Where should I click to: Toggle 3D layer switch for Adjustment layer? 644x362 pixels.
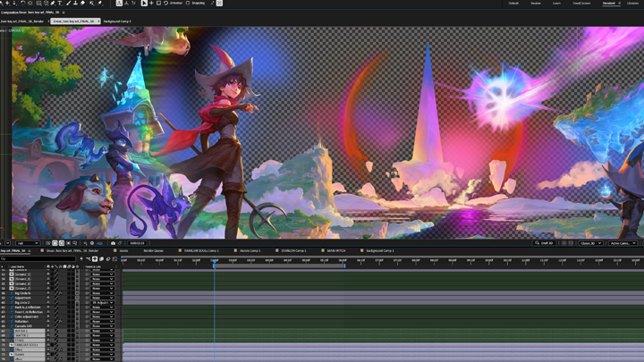[x=77, y=298]
